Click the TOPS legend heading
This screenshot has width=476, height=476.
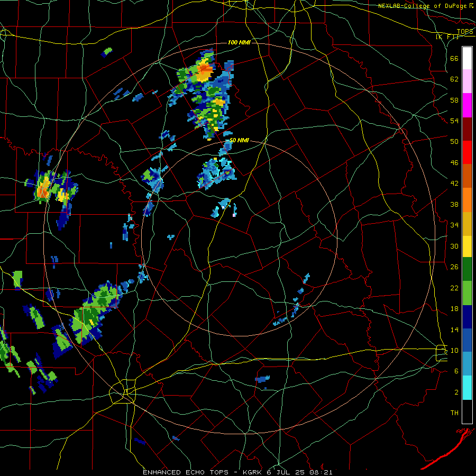click(x=465, y=31)
